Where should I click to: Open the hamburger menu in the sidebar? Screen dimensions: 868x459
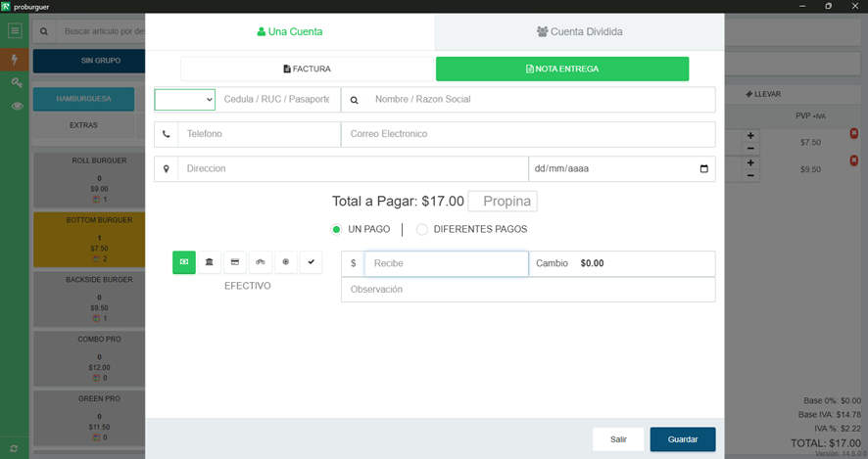(15, 30)
